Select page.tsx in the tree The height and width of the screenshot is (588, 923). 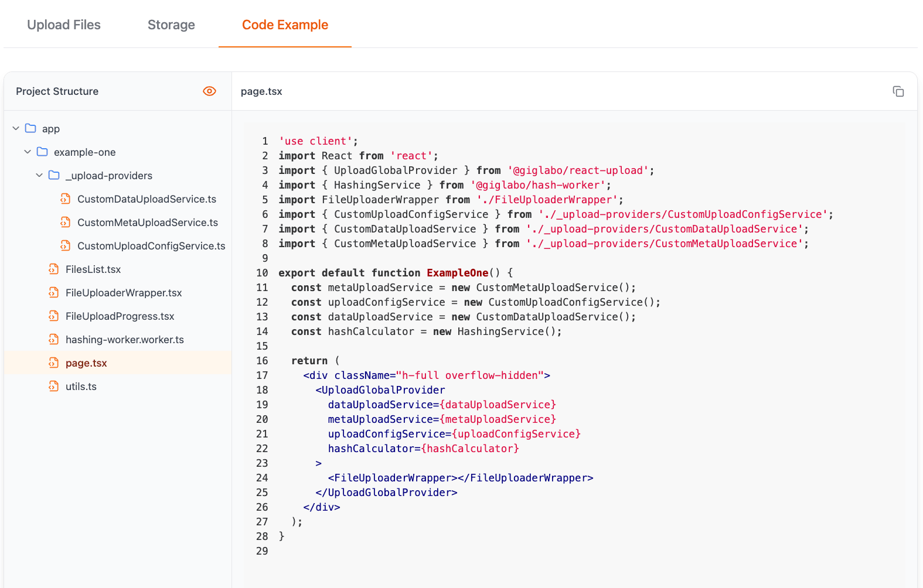point(86,363)
